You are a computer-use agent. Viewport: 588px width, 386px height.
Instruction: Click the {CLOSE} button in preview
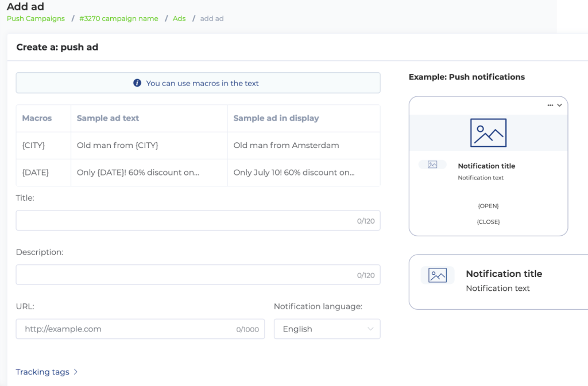(488, 221)
